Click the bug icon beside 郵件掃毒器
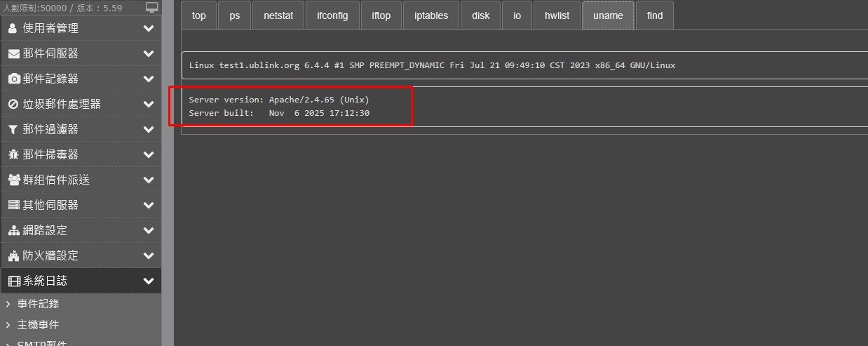 tap(13, 155)
